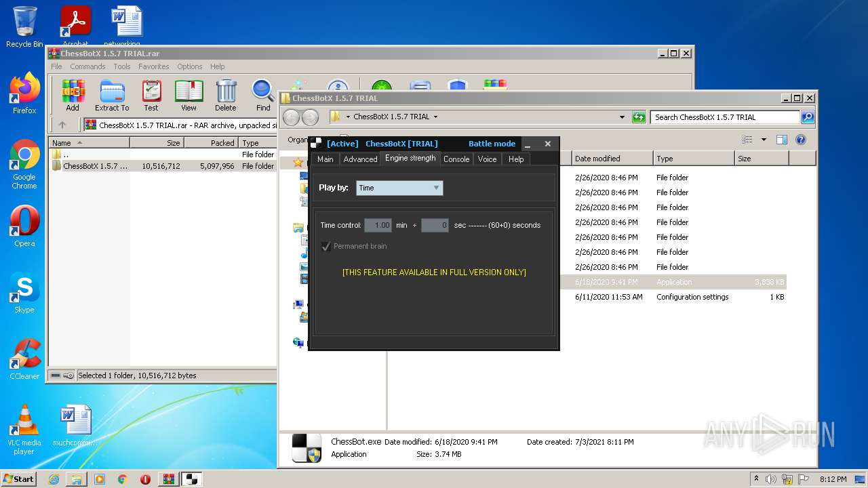The height and width of the screenshot is (488, 868).
Task: Sort Explorer list by Date modified
Action: tap(612, 159)
